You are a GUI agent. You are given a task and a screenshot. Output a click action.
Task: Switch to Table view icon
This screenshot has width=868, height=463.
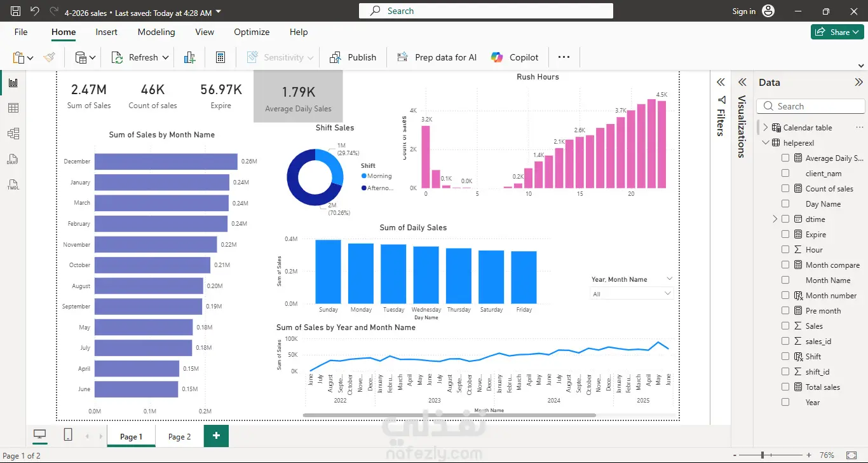tap(13, 108)
